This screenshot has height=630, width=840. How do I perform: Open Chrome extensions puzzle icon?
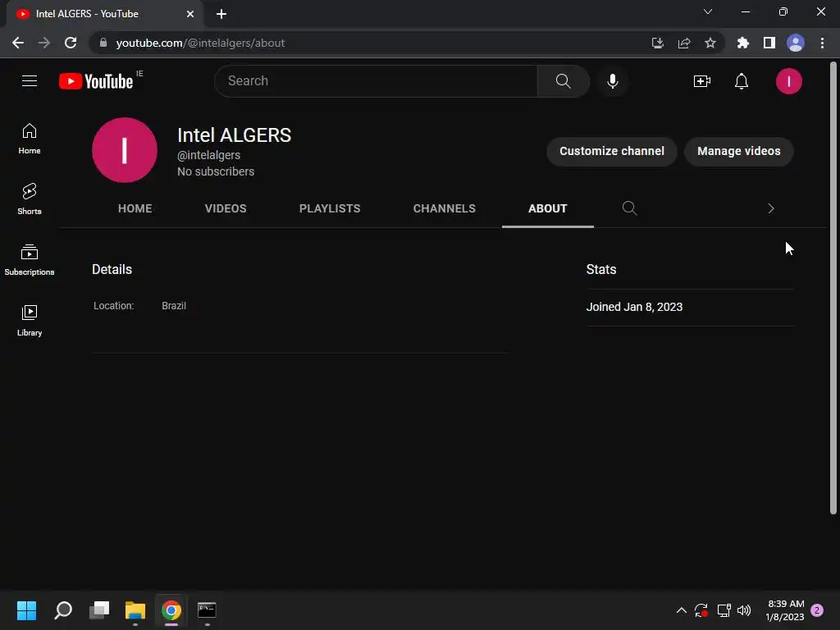click(743, 43)
